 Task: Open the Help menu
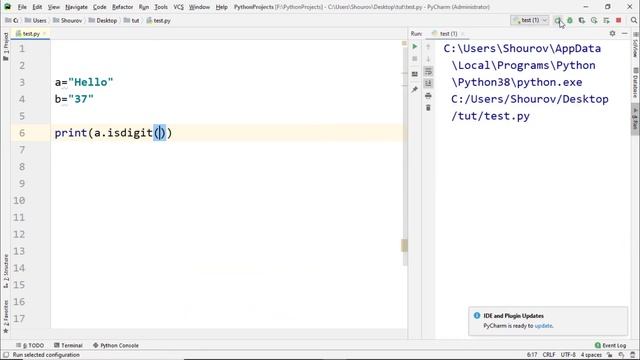(x=222, y=7)
